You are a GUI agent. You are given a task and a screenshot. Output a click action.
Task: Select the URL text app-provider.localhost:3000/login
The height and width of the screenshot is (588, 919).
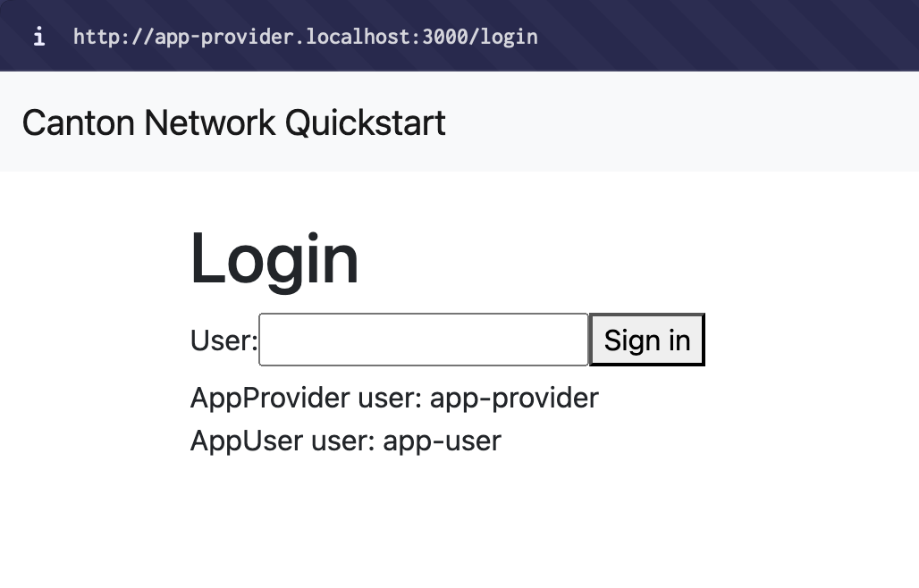tap(305, 37)
